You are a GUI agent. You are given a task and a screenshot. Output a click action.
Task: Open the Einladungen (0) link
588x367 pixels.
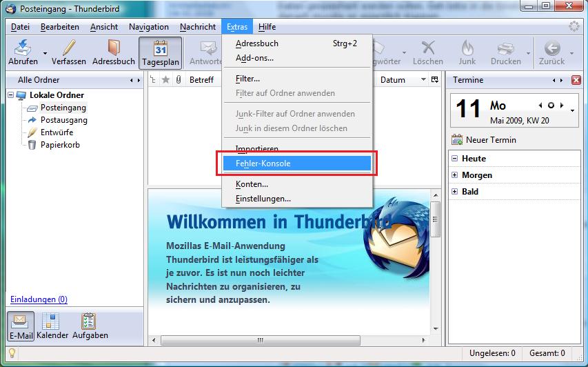[39, 299]
